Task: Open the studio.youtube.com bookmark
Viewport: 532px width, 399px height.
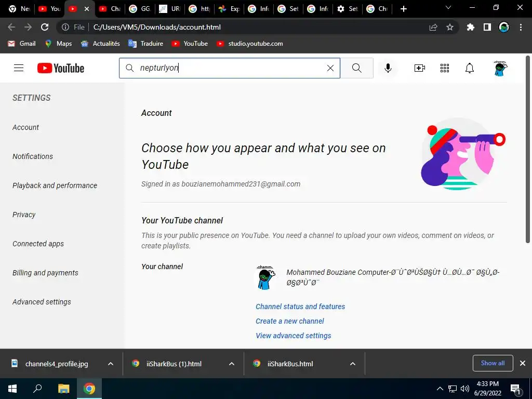Action: pyautogui.click(x=250, y=44)
